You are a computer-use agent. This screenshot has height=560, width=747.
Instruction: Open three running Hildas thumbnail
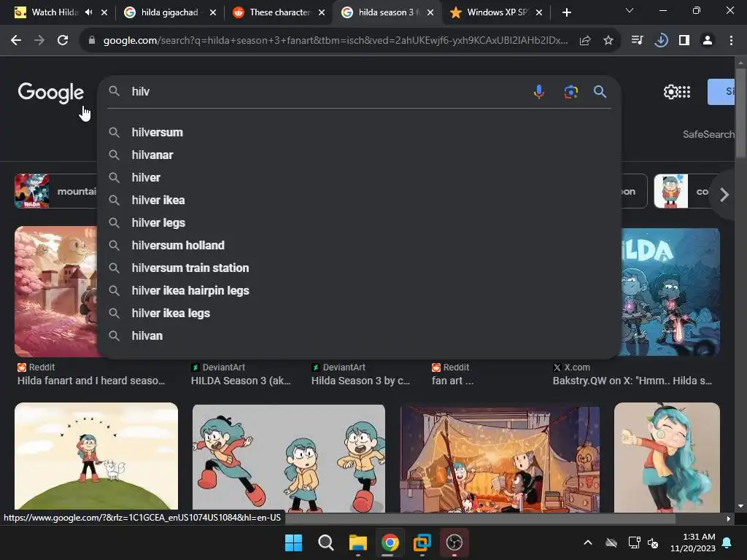[x=289, y=458]
